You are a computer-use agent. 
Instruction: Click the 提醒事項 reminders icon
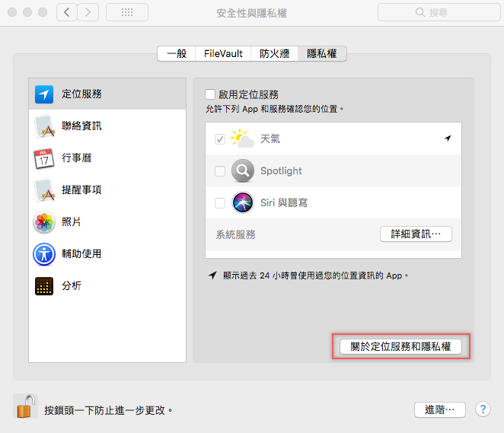pos(44,189)
